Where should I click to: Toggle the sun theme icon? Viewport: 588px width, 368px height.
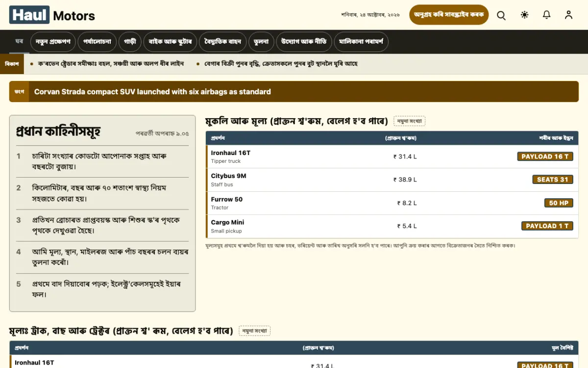coord(525,15)
